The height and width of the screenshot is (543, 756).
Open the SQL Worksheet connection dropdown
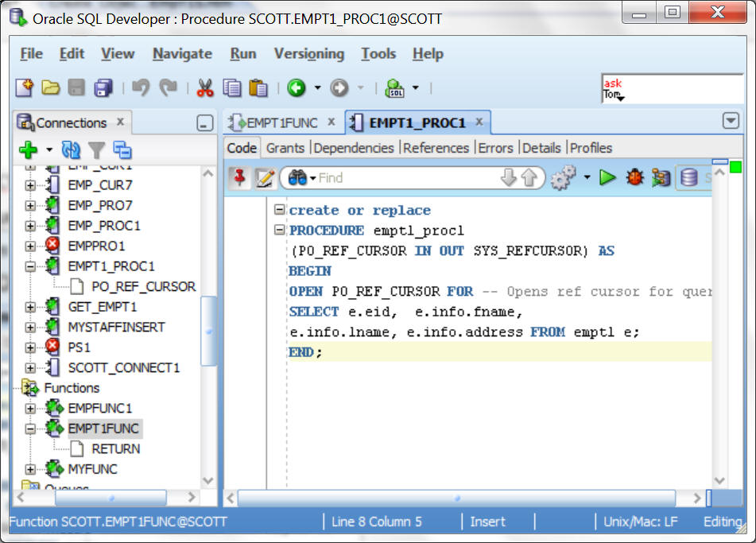click(415, 87)
